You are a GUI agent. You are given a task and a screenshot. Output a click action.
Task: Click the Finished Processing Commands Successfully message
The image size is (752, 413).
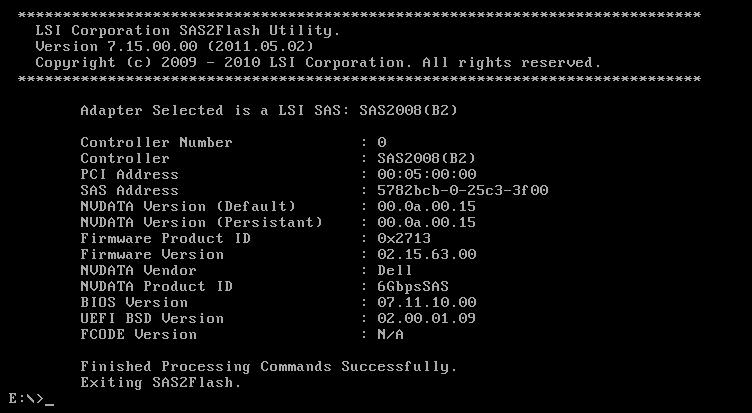pyautogui.click(x=269, y=367)
